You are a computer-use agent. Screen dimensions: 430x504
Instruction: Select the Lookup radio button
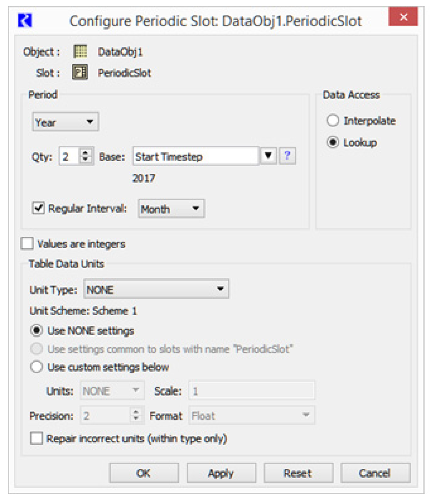point(333,142)
